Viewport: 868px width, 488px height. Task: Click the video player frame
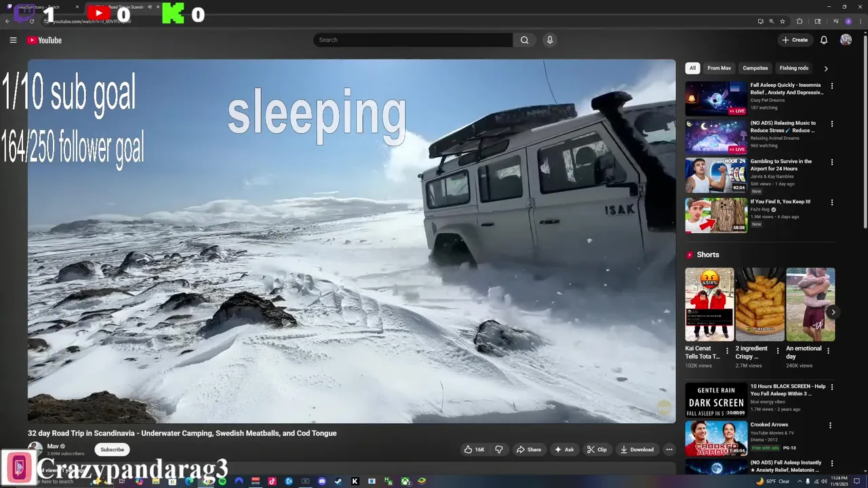(352, 241)
